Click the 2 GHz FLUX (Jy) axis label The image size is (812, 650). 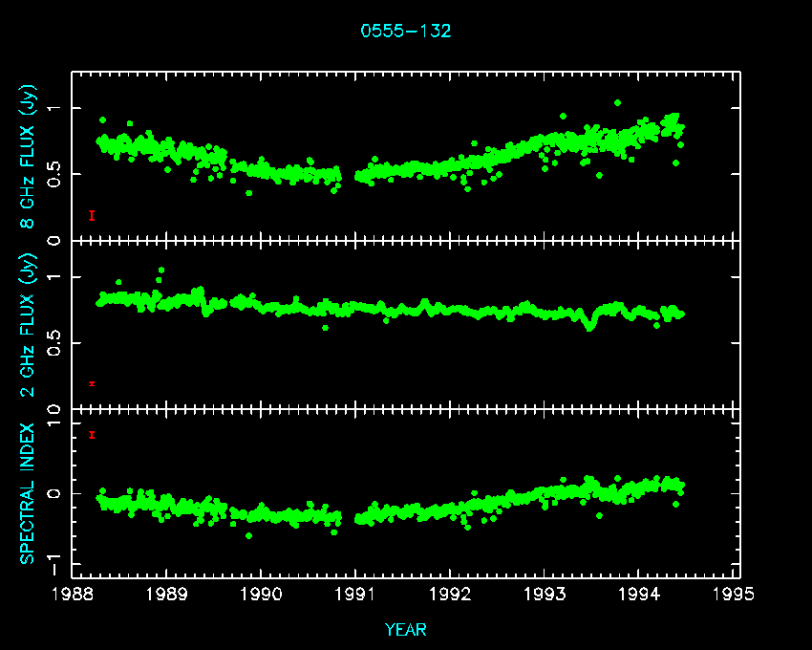pyautogui.click(x=28, y=324)
